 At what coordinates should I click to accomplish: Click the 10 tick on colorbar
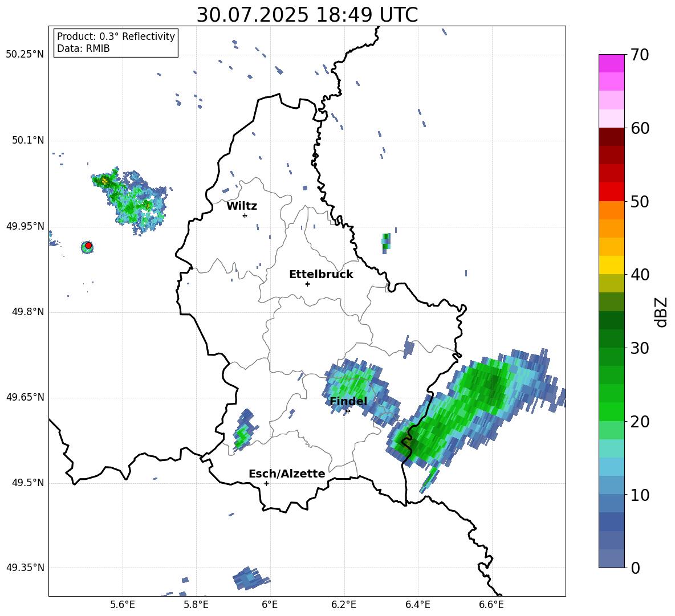640,495
